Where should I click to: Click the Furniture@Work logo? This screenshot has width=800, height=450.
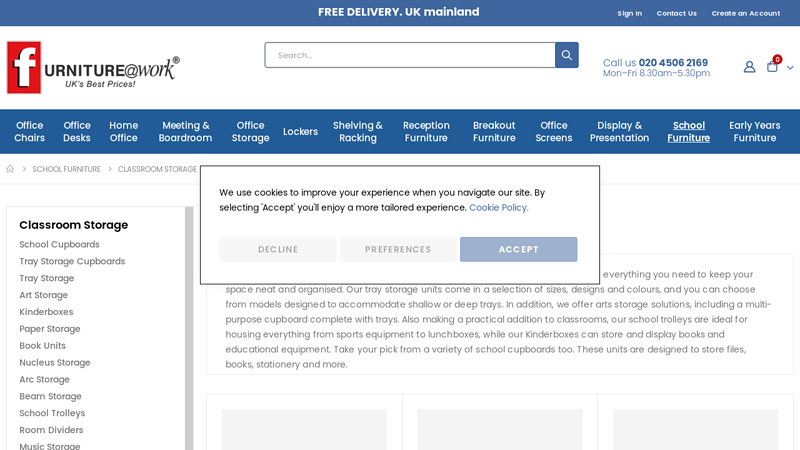click(x=93, y=67)
